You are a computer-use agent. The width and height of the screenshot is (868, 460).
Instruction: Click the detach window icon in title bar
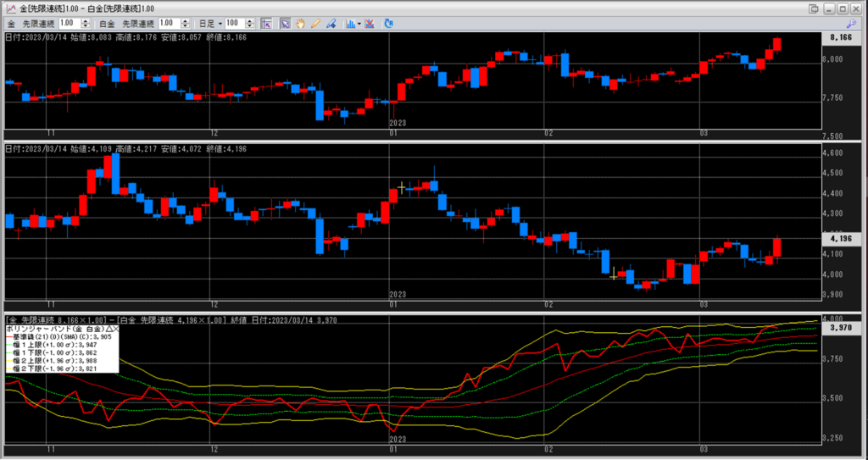pos(814,8)
